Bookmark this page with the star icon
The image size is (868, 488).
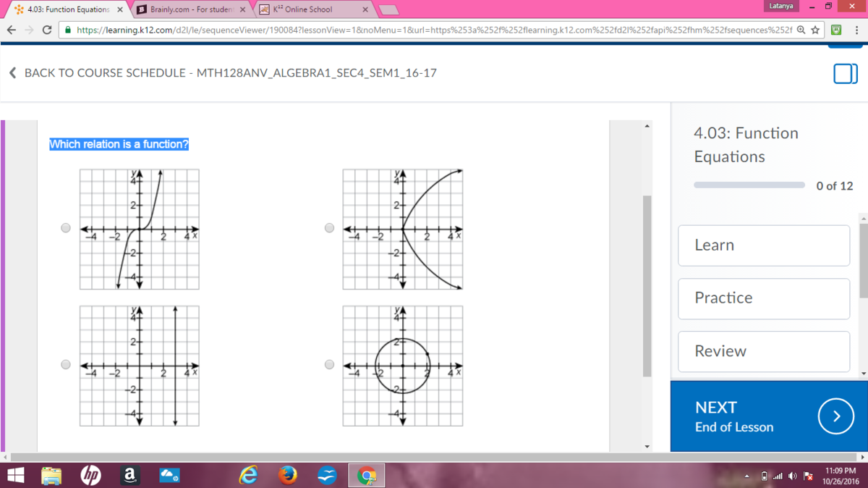tap(815, 30)
